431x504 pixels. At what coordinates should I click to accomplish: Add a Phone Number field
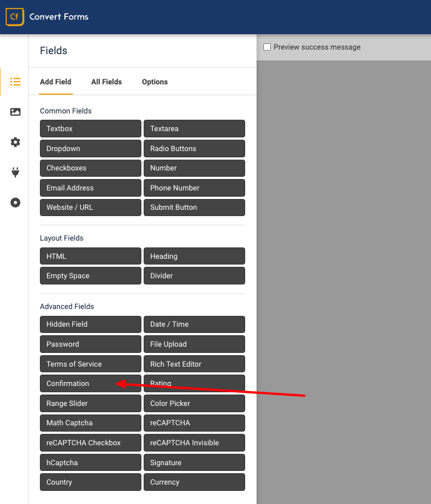pyautogui.click(x=194, y=188)
